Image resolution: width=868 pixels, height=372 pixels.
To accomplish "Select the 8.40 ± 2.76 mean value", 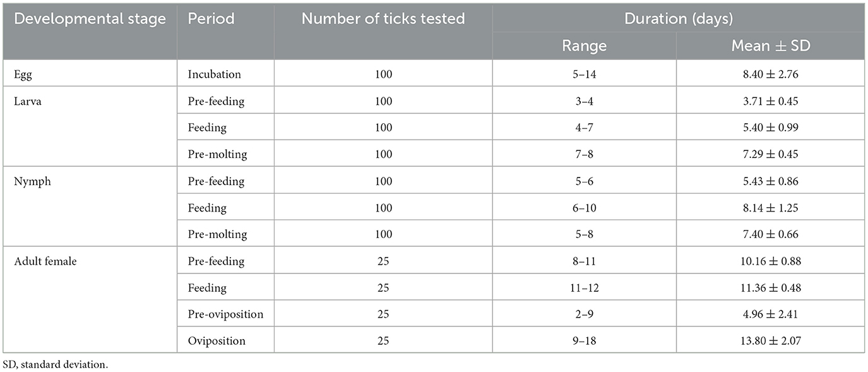I will pos(770,74).
